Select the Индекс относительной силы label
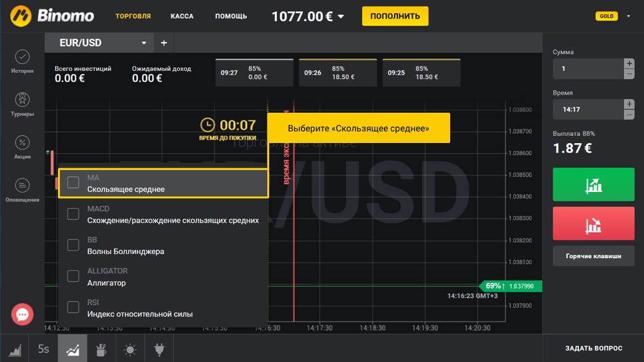Screen dimensions: 644x362 point(140,314)
